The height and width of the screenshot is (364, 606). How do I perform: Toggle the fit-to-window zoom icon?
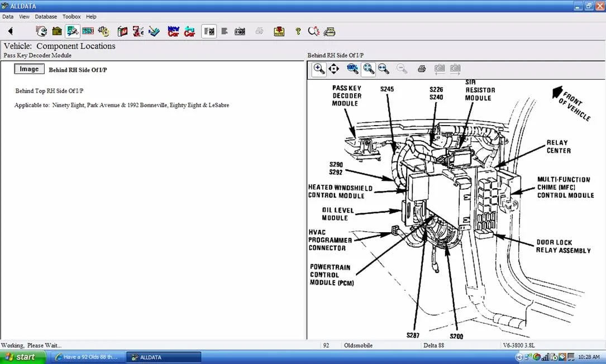click(368, 69)
